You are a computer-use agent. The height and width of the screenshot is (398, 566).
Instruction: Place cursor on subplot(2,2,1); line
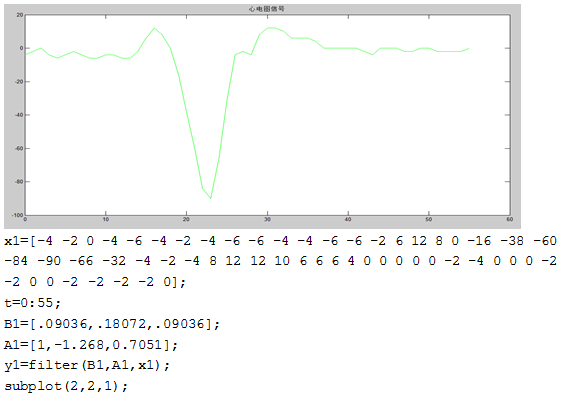[66, 386]
